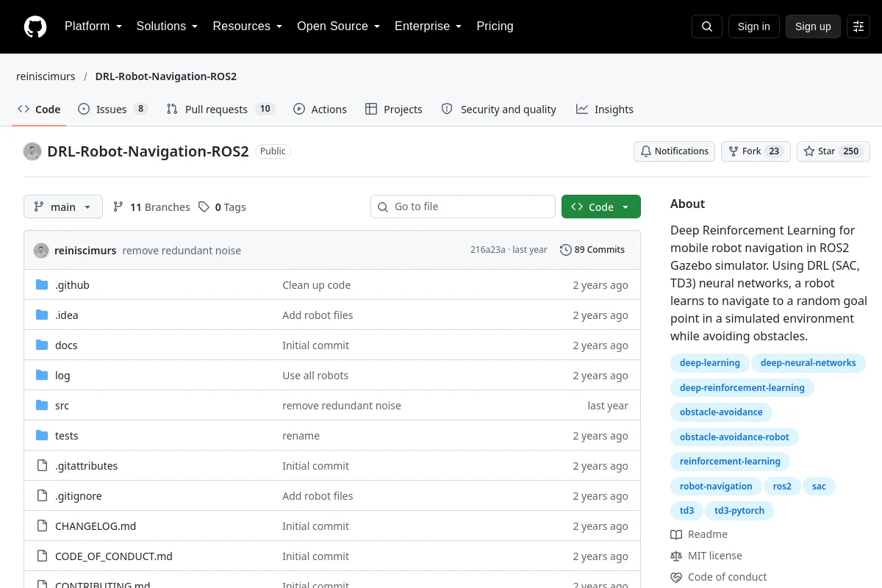
Task: View the 89 Commits history
Action: [x=592, y=250]
